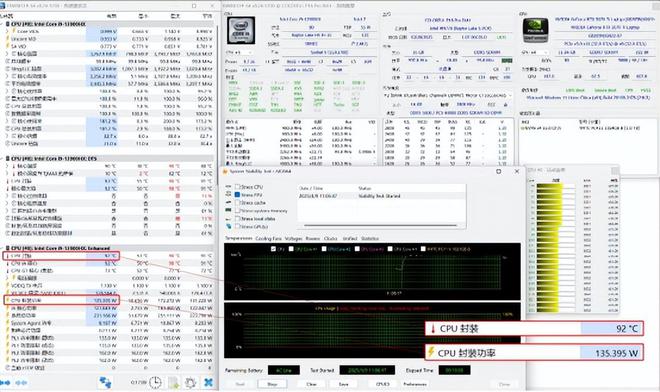Switch to the Powers tab
This screenshot has width=660, height=392.
[x=313, y=238]
